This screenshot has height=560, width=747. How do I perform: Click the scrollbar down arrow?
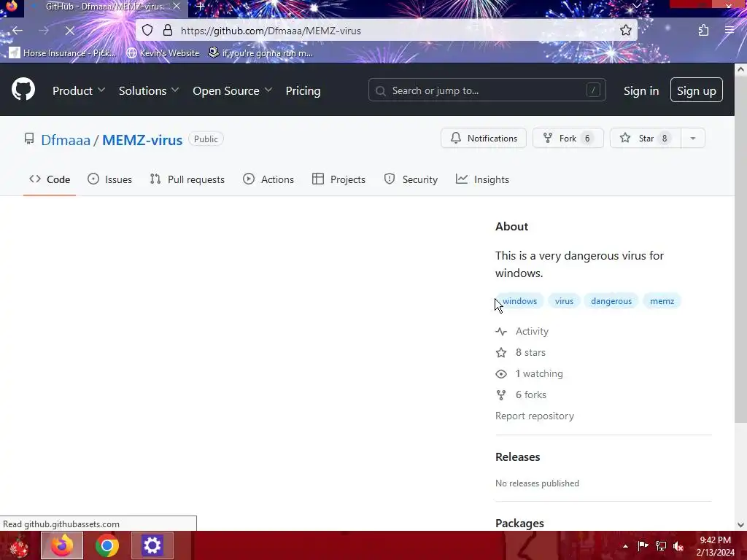click(x=740, y=525)
